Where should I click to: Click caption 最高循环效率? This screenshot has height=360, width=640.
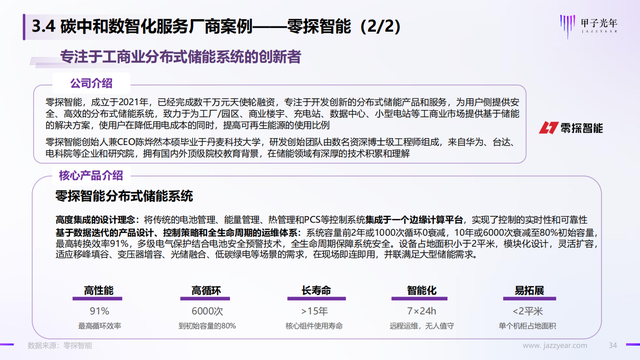click(x=99, y=326)
